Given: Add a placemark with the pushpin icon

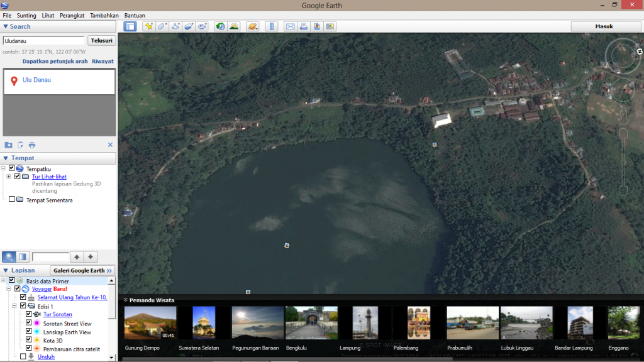Looking at the screenshot, I should (x=148, y=26).
